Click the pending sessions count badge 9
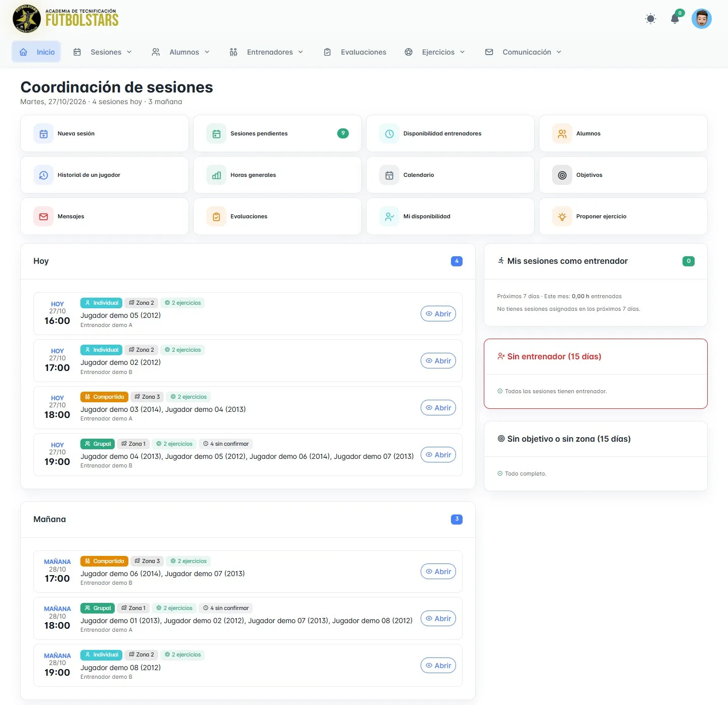 tap(343, 133)
